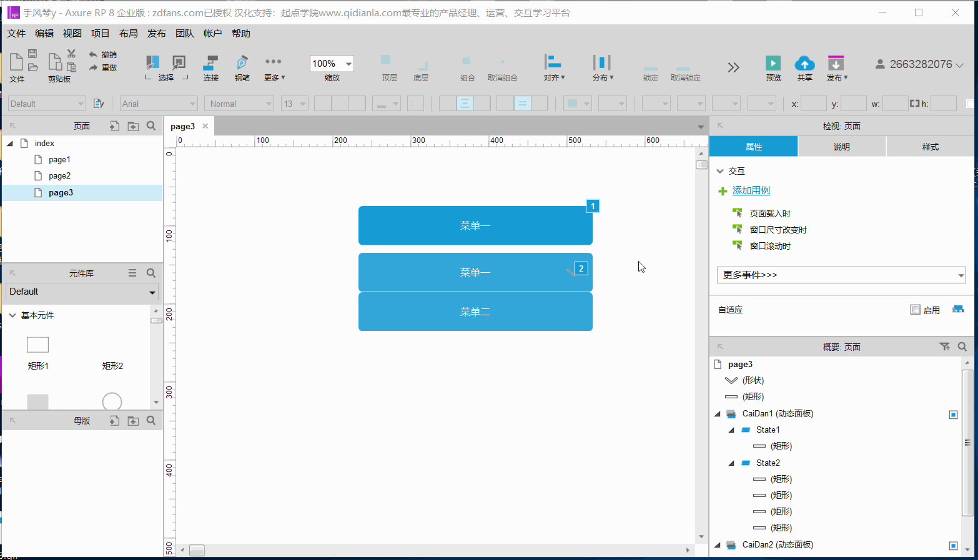
Task: Click the add master icon in 母版 panel
Action: 114,421
